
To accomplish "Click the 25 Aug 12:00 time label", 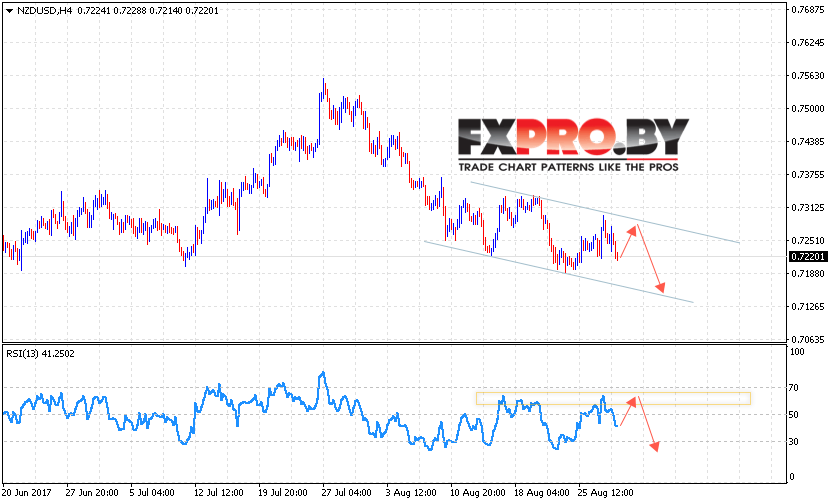I will point(606,493).
